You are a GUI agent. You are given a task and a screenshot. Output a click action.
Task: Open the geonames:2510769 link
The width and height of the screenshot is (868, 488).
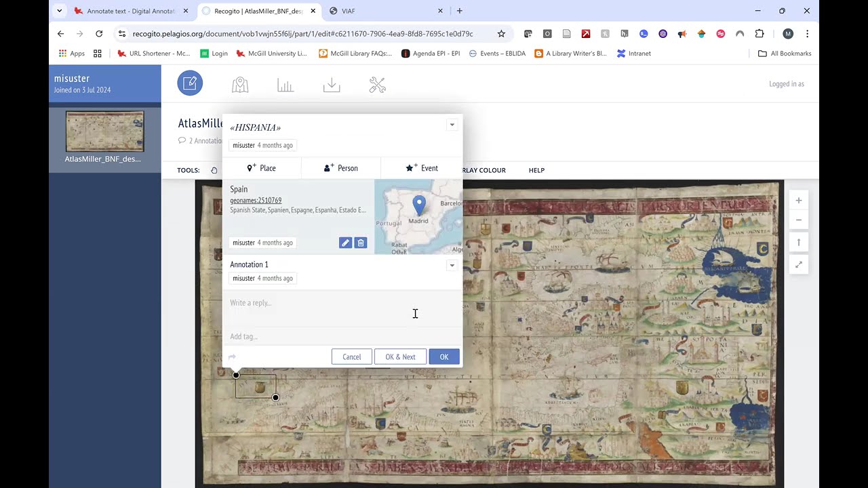pos(256,201)
